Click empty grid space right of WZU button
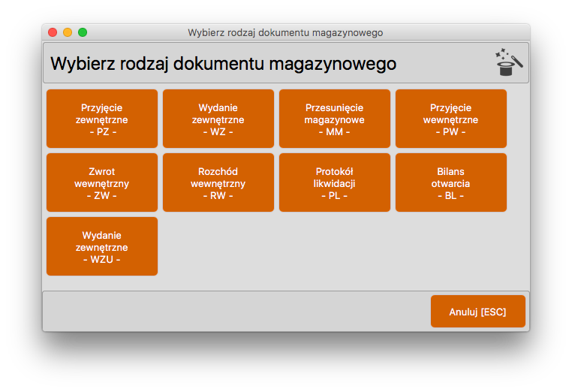Screen dimensions: 572x392 (300, 246)
